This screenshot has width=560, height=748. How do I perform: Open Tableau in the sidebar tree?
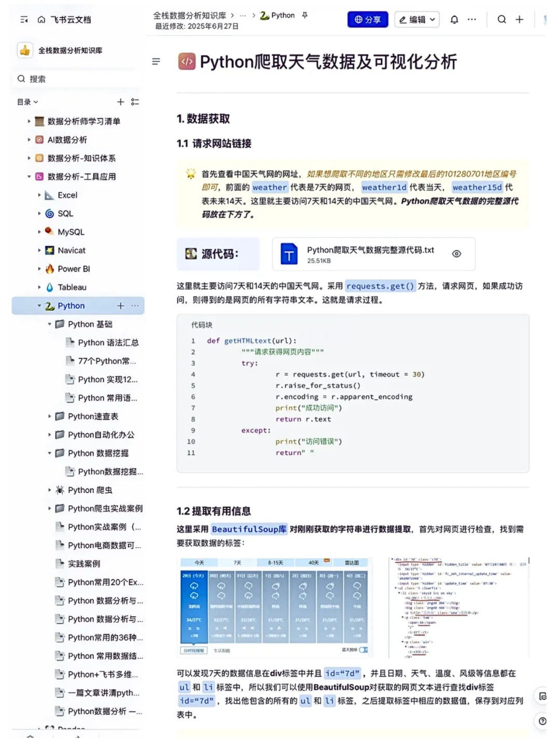pyautogui.click(x=72, y=287)
